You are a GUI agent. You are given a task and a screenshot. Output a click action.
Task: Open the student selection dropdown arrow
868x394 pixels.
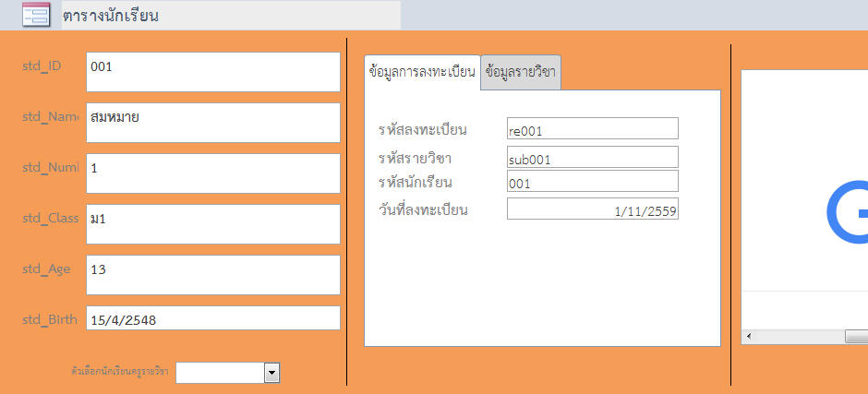pyautogui.click(x=271, y=372)
